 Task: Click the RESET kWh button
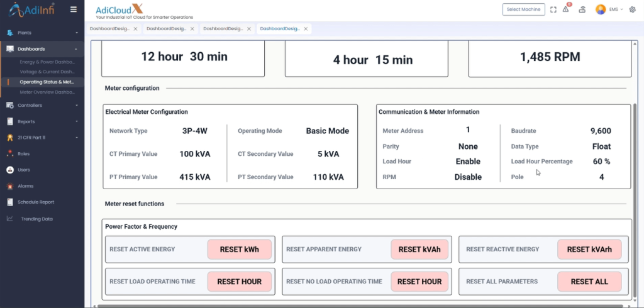point(240,250)
